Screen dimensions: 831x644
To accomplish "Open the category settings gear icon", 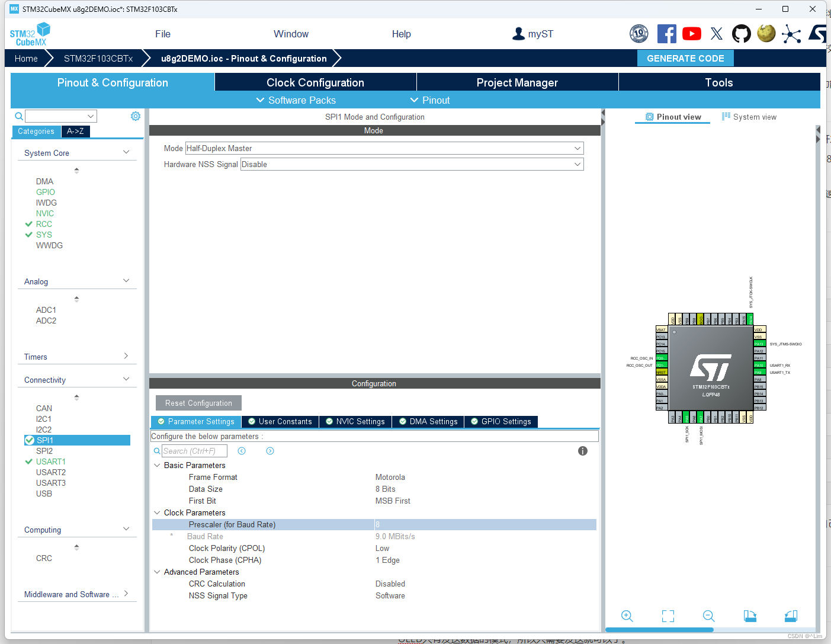I will coord(136,116).
